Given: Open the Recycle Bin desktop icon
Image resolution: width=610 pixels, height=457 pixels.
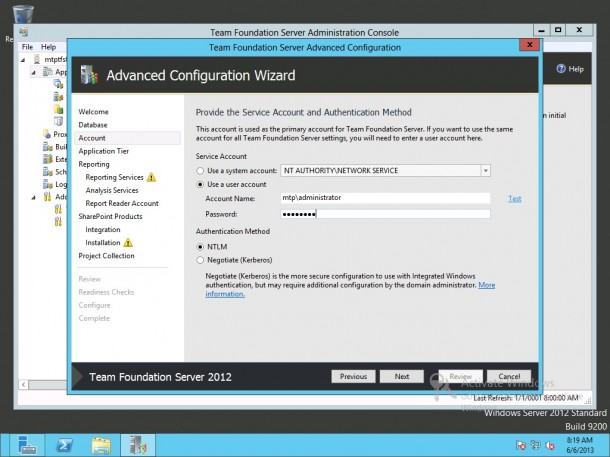Looking at the screenshot, I should [23, 14].
